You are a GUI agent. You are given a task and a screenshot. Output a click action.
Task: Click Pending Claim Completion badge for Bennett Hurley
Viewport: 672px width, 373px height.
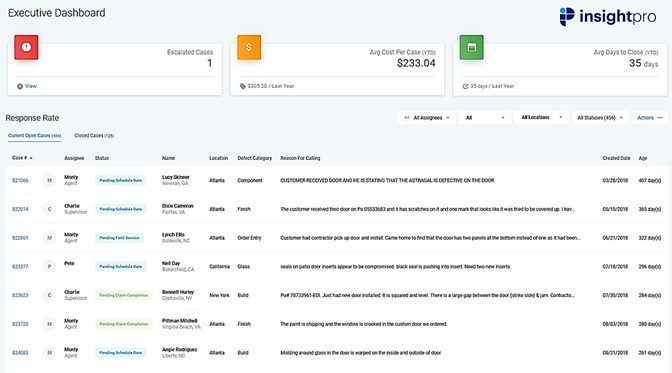tap(123, 295)
